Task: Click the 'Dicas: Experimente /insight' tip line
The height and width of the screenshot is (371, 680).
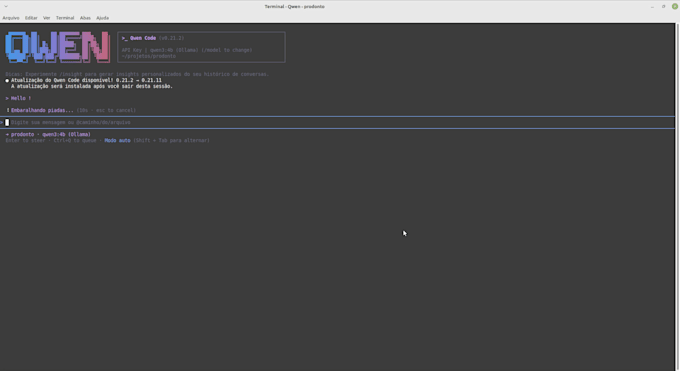Action: (137, 74)
